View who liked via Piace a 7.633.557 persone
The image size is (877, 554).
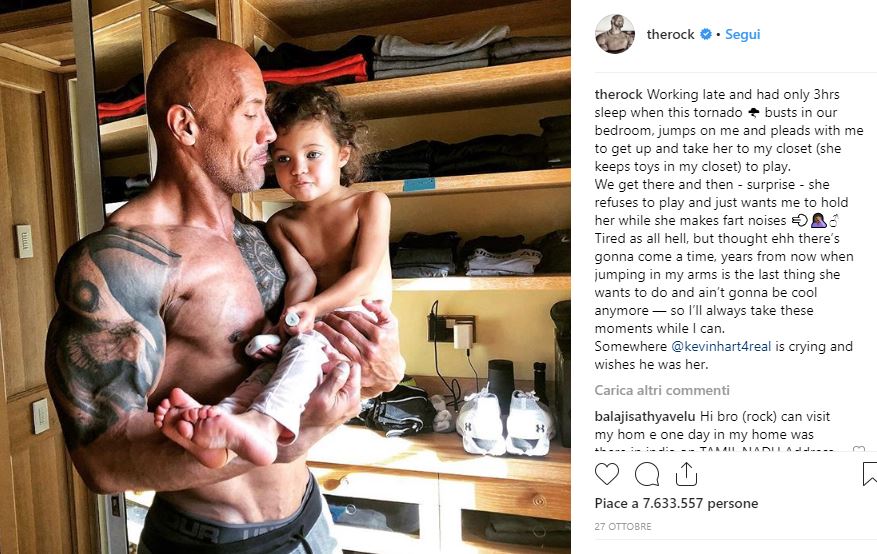[676, 503]
